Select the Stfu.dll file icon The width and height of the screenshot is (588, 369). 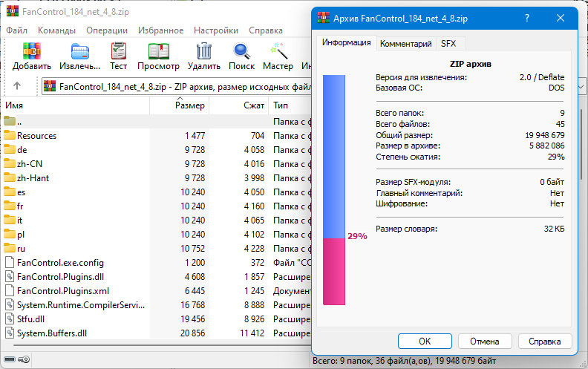pyautogui.click(x=10, y=319)
